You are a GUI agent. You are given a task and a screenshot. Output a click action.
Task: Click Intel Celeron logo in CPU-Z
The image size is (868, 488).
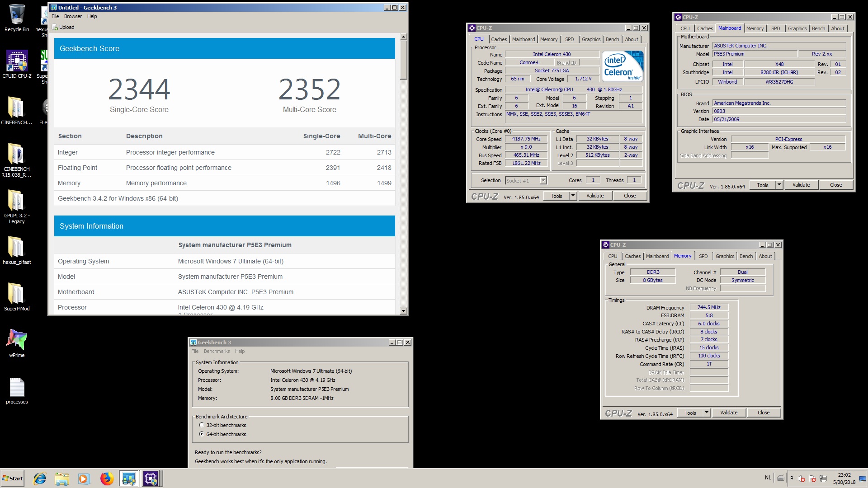tap(622, 66)
